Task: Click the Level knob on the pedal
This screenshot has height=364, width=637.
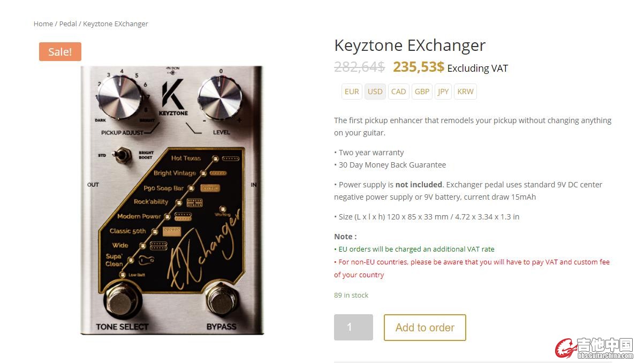Action: click(219, 98)
